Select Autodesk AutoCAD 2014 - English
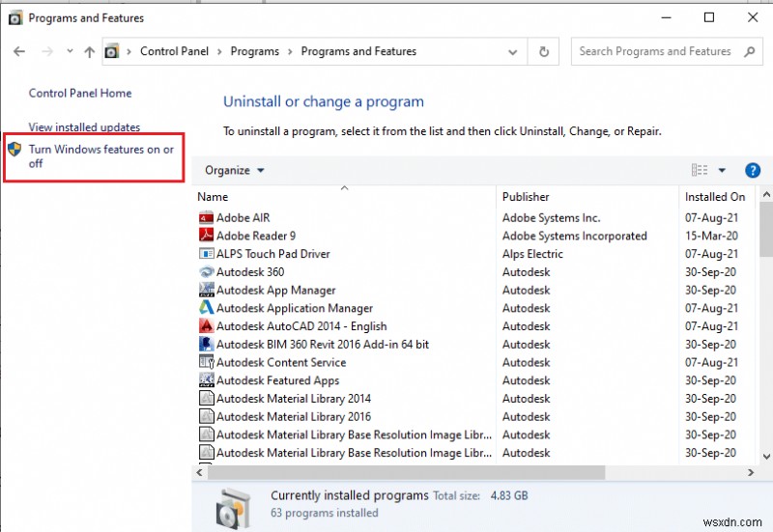This screenshot has width=773, height=532. tap(301, 326)
